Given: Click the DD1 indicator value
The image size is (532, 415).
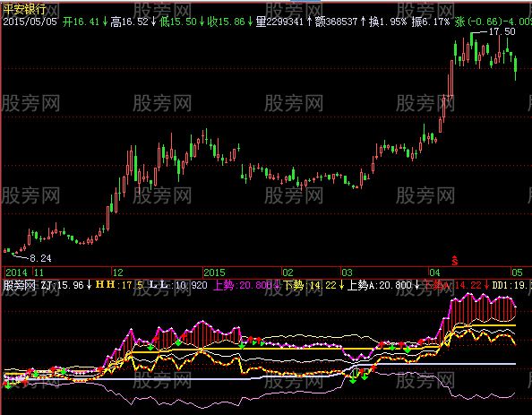Looking at the screenshot, I should pos(511,285).
